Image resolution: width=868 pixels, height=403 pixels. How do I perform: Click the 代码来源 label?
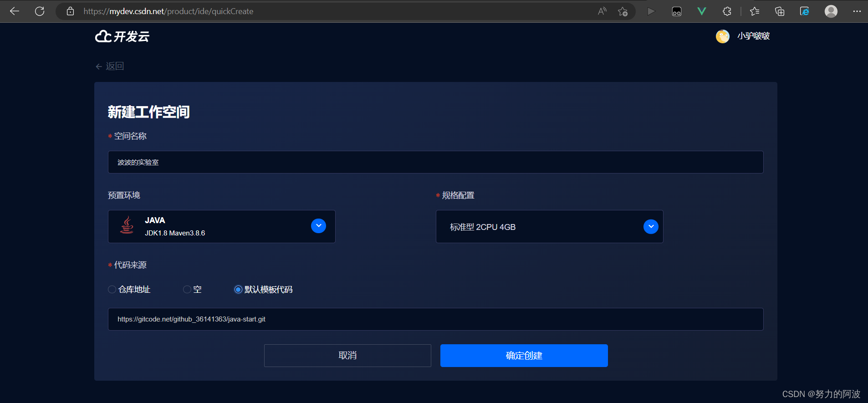(130, 265)
